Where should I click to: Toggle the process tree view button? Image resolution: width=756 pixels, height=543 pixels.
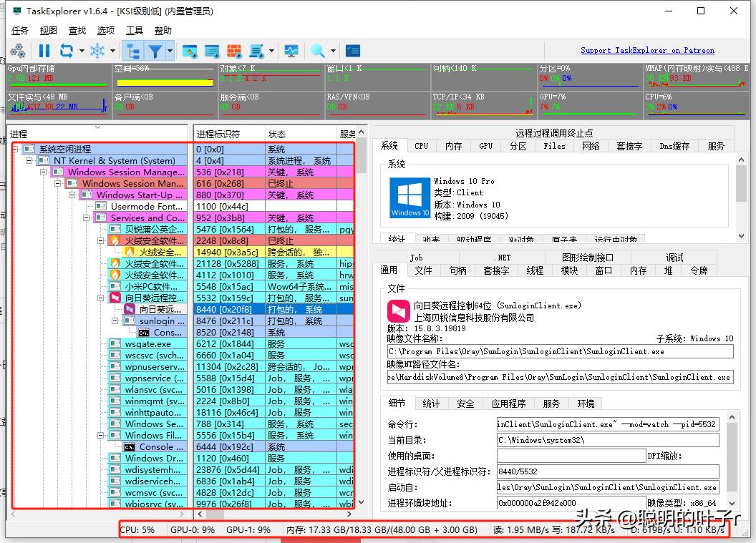134,51
